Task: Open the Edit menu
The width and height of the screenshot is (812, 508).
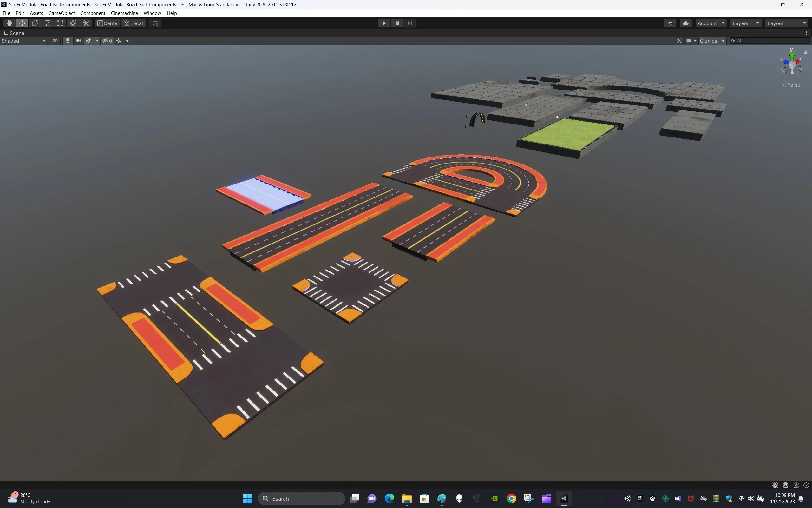Action: click(20, 13)
